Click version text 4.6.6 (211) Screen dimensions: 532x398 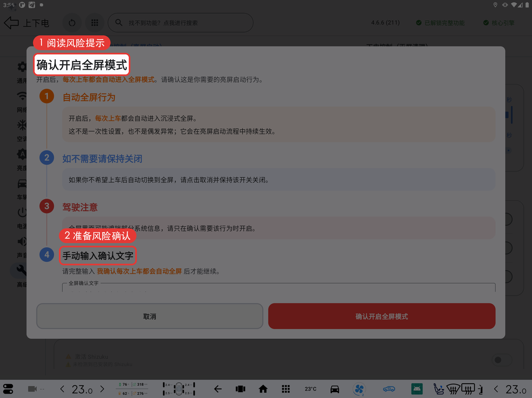pos(385,23)
